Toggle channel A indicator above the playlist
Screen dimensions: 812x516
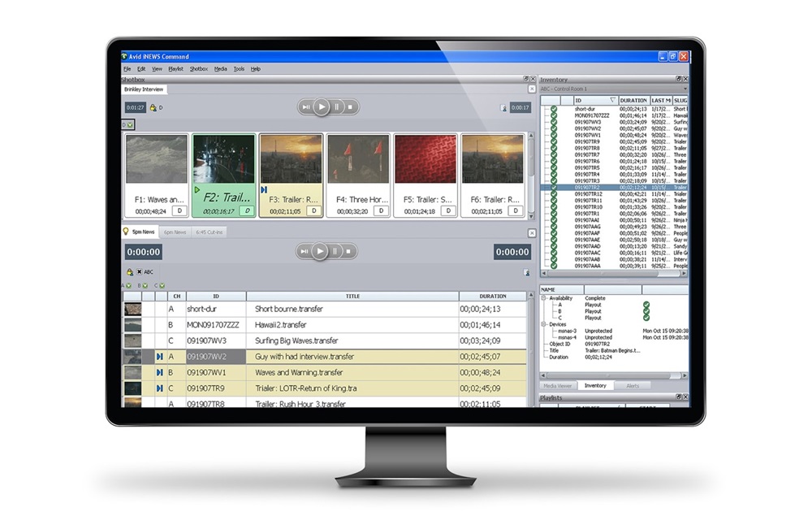127,285
